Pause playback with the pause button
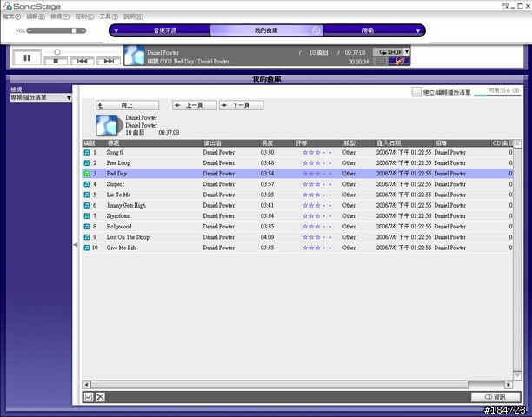Screen dimensions: 532x417 (27, 57)
